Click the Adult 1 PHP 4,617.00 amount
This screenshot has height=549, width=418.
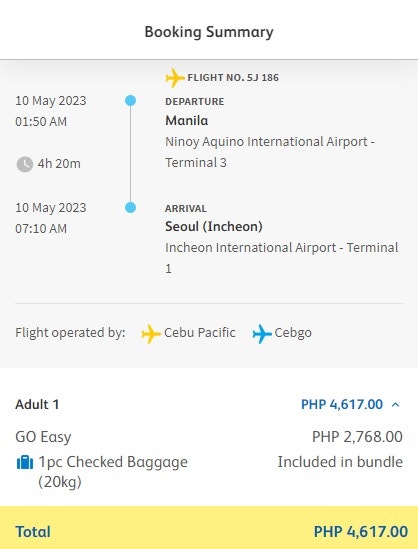coord(342,404)
